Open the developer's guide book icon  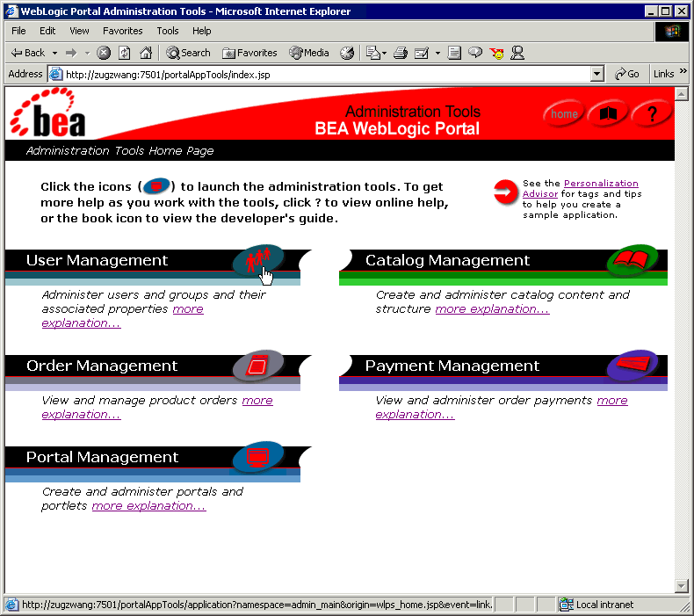point(608,114)
